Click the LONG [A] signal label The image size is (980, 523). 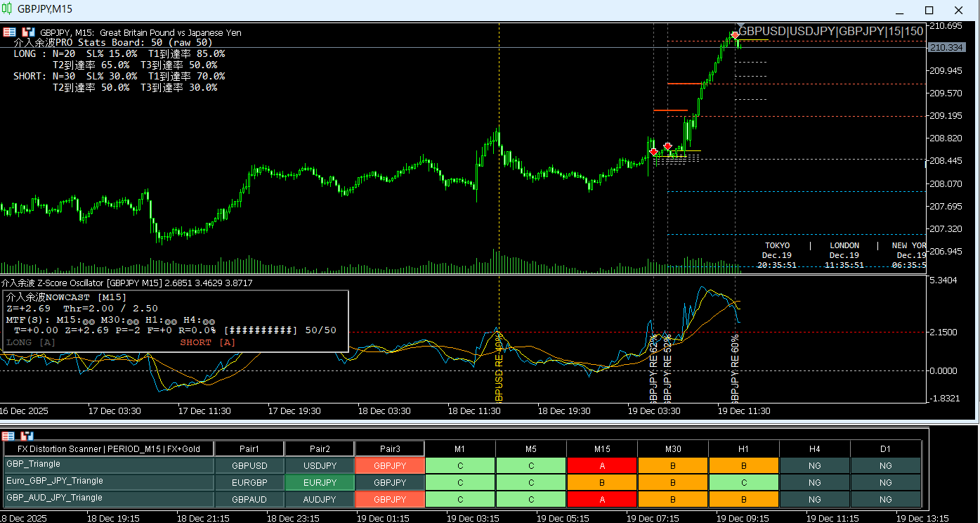[31, 342]
